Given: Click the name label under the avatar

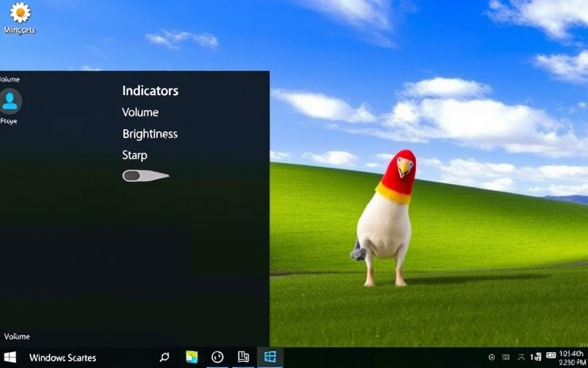Looking at the screenshot, I should [9, 121].
